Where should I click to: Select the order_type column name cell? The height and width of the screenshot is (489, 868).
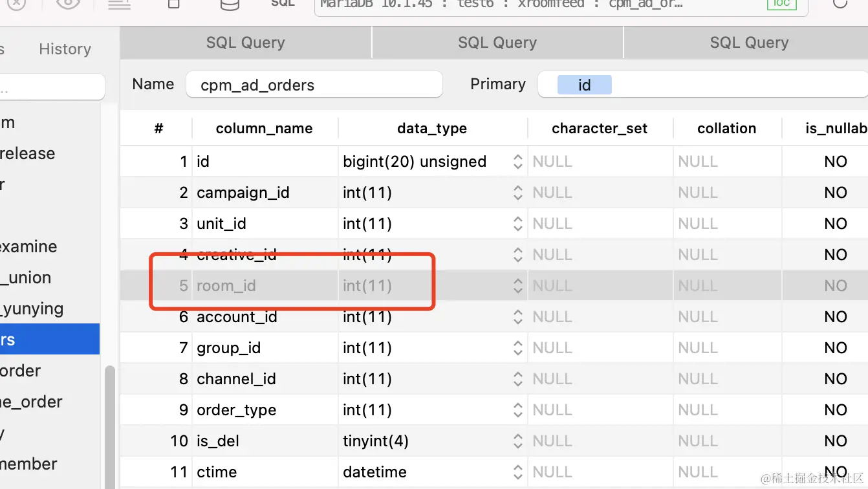tap(265, 410)
